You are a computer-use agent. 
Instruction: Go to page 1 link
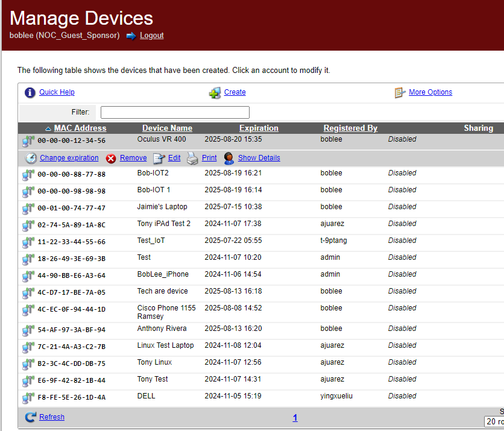pyautogui.click(x=295, y=418)
